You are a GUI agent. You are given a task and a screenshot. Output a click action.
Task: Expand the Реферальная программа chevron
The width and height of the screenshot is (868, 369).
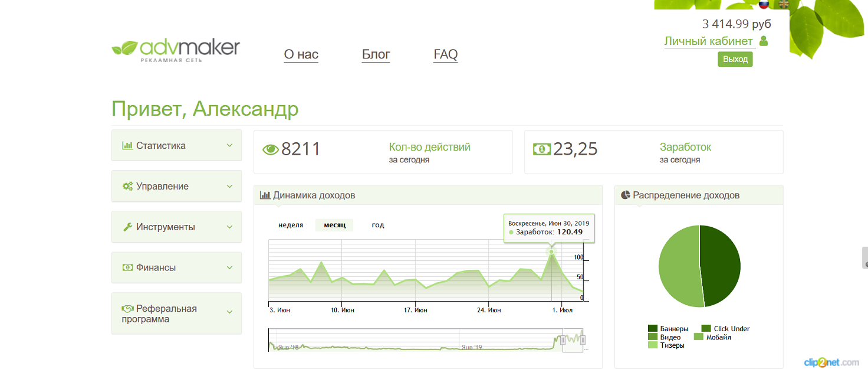(x=229, y=312)
